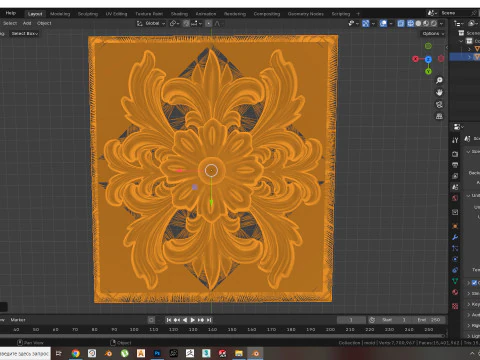This screenshot has width=480, height=360.
Task: Open the Texture checkerboard properties tab
Action: tap(455, 306)
